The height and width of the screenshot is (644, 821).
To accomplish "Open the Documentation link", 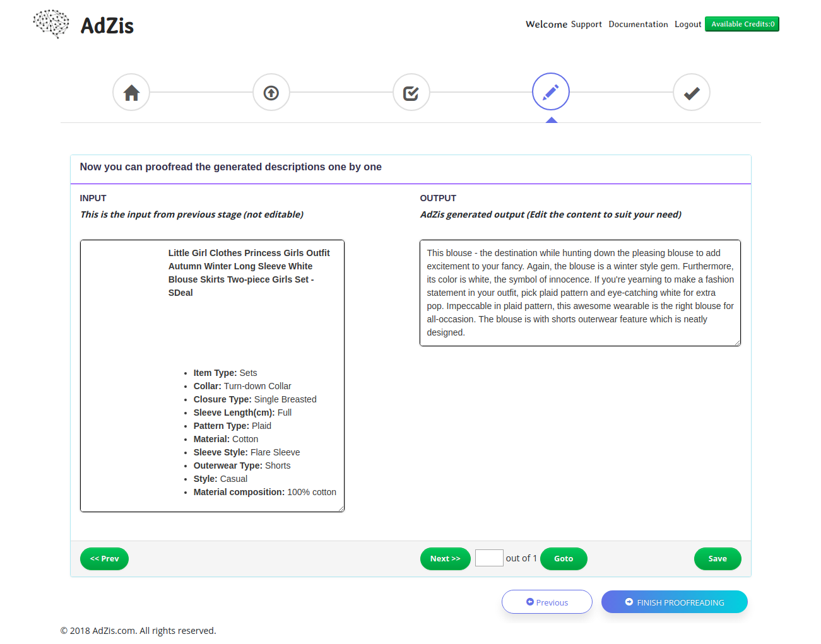I will (x=638, y=24).
